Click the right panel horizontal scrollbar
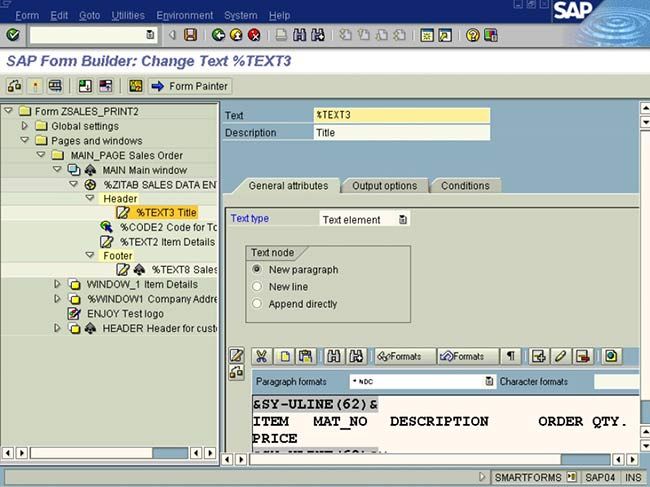The width and height of the screenshot is (650, 487). 429,459
